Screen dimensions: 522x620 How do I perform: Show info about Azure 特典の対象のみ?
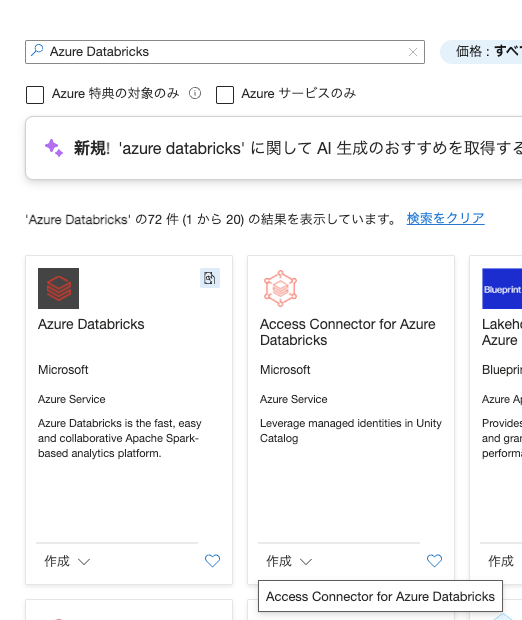tap(195, 93)
